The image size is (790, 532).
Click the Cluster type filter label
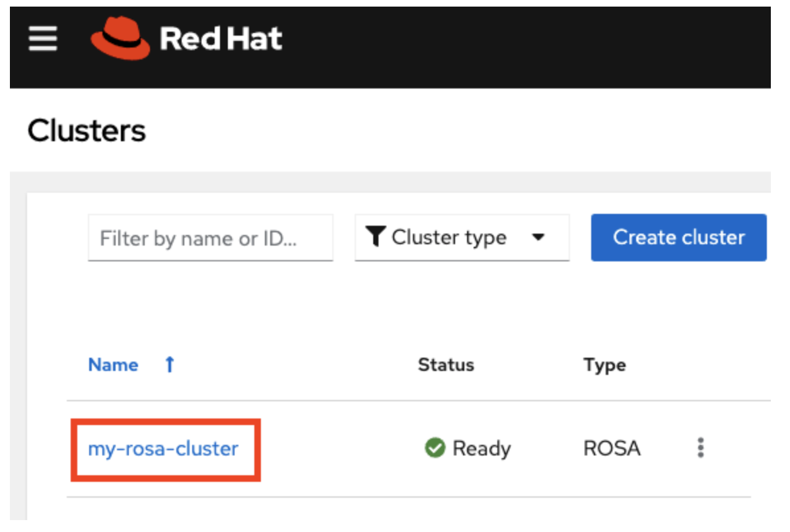click(x=449, y=238)
